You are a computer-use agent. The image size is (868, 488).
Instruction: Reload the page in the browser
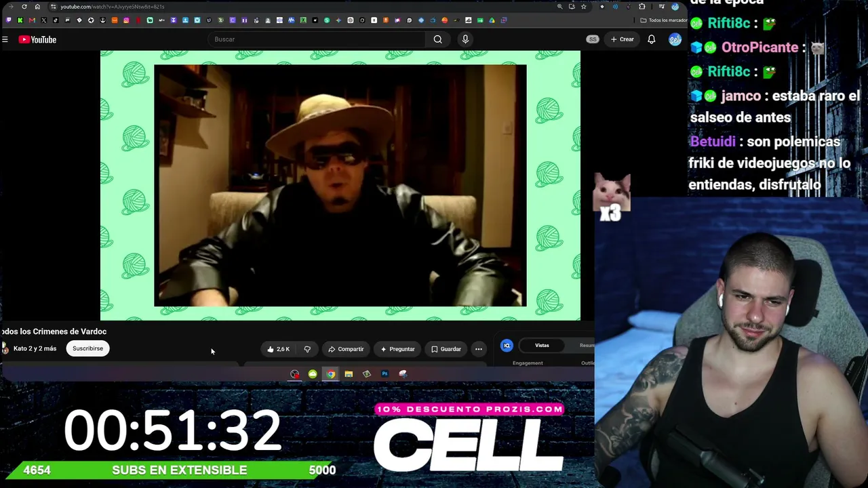tap(24, 7)
